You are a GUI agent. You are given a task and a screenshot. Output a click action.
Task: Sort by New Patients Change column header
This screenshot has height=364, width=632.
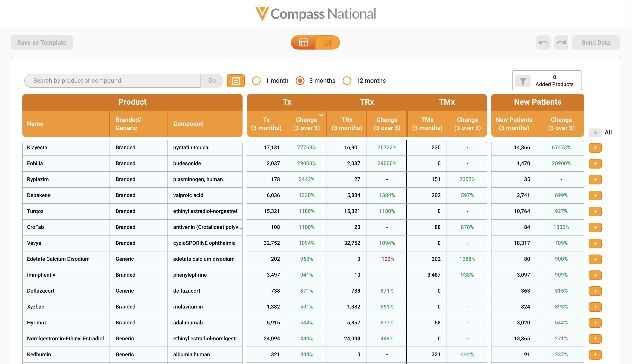(x=561, y=124)
